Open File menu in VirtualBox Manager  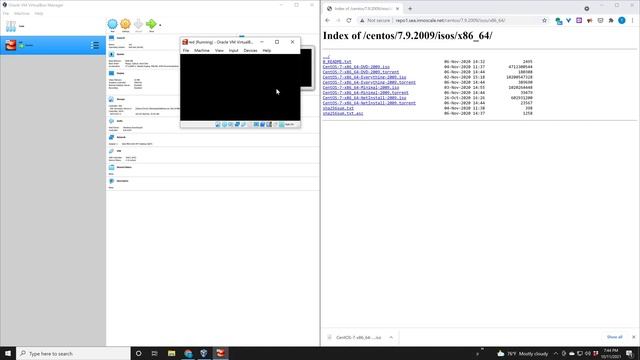(6, 13)
